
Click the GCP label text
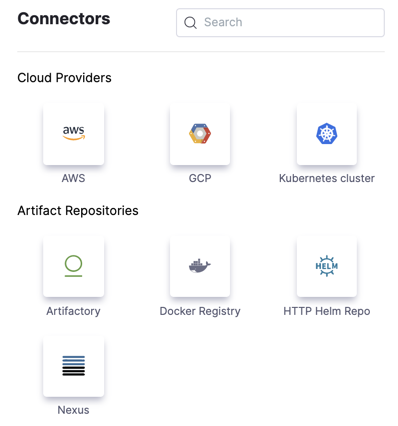pos(200,178)
